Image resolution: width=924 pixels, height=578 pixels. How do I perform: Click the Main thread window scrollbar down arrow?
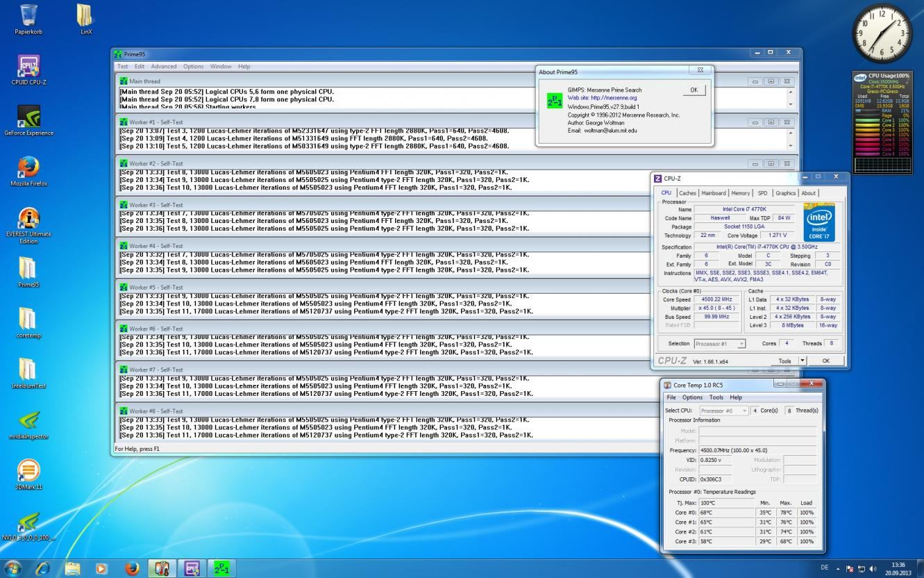791,104
